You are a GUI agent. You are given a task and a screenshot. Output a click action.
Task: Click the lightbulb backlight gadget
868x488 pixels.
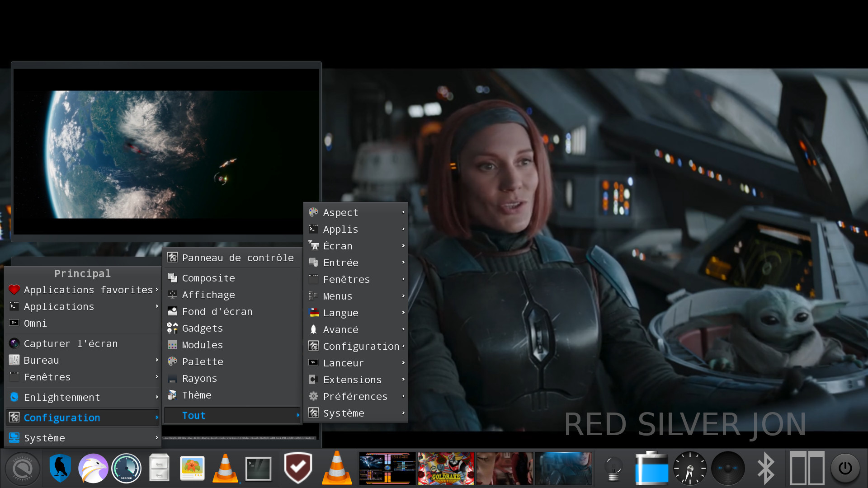tap(613, 469)
